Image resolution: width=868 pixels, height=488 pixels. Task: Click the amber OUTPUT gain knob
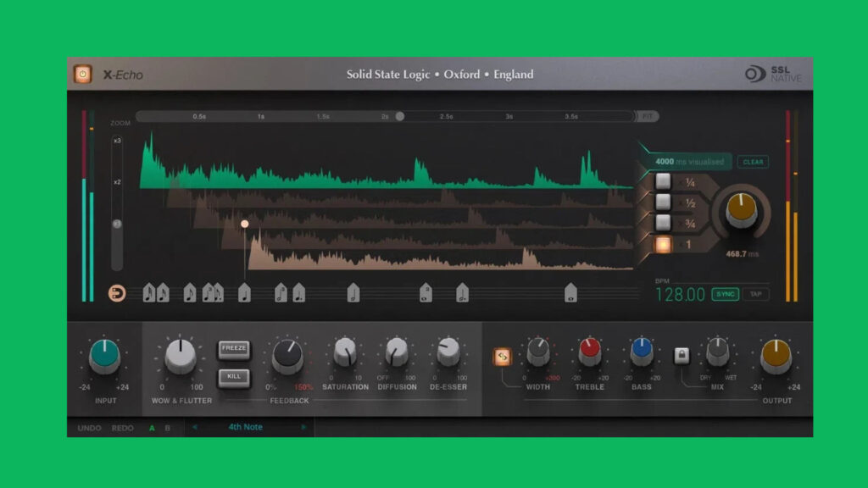776,356
